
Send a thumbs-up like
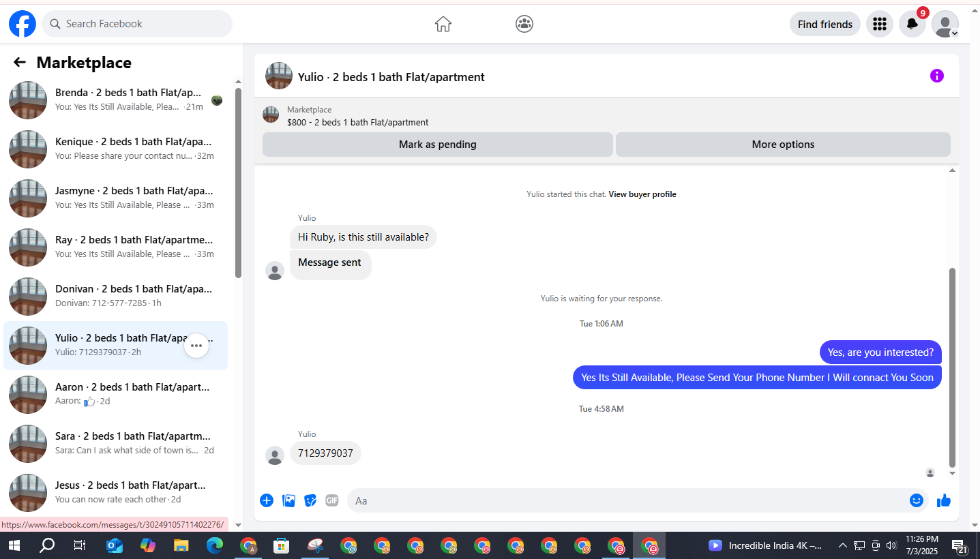click(x=944, y=500)
